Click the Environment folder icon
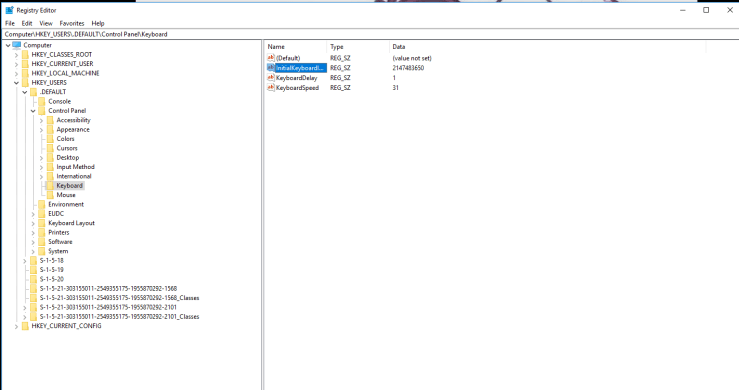 (42, 204)
